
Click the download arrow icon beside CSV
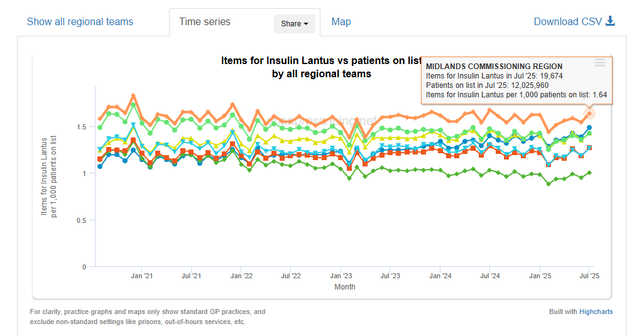point(610,21)
